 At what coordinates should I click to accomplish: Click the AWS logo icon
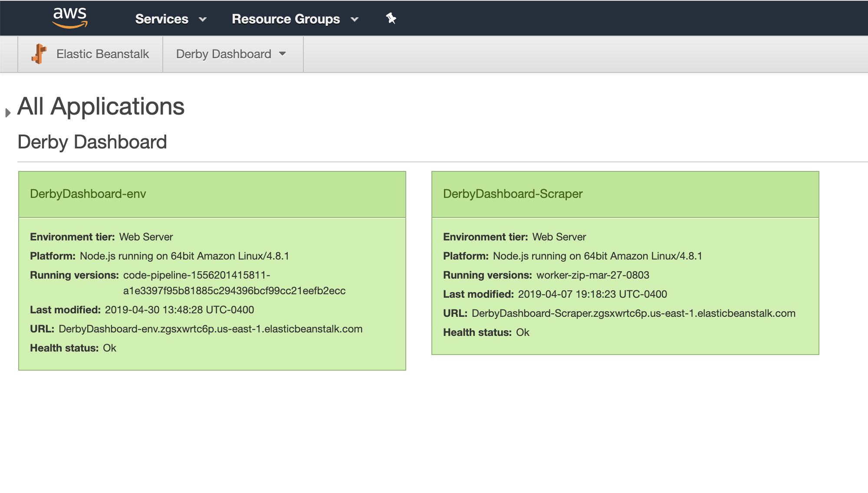(x=70, y=18)
